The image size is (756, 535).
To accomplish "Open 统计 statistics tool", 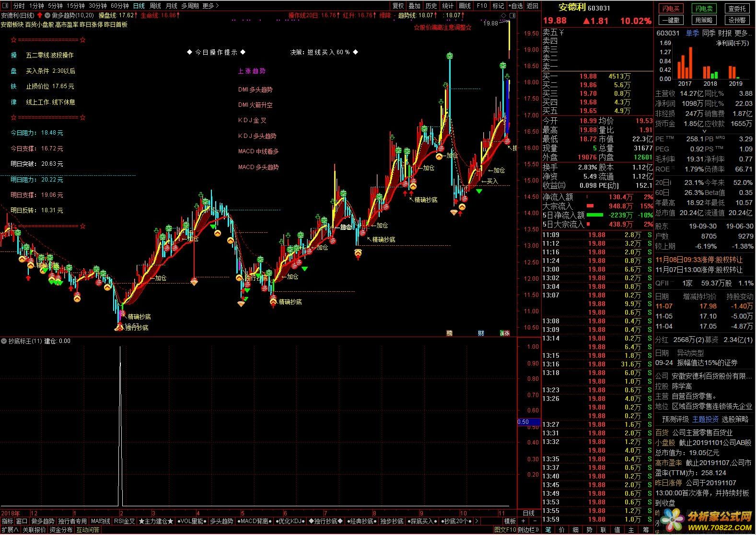I will [x=448, y=6].
